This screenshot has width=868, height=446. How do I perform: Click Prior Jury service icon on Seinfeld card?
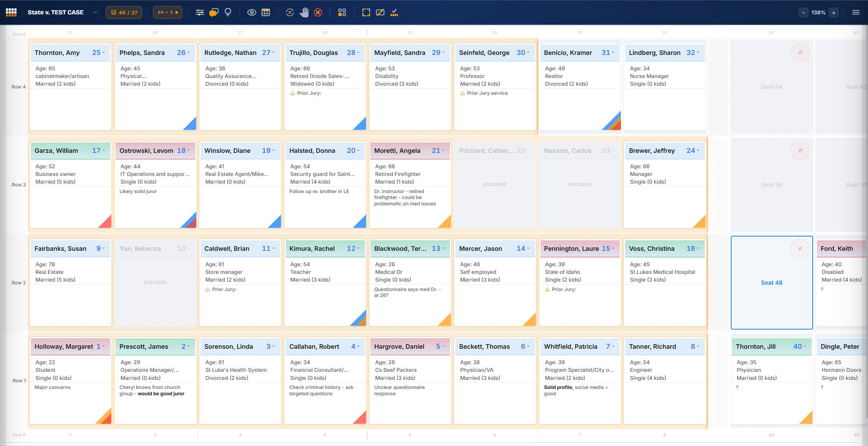pyautogui.click(x=462, y=93)
